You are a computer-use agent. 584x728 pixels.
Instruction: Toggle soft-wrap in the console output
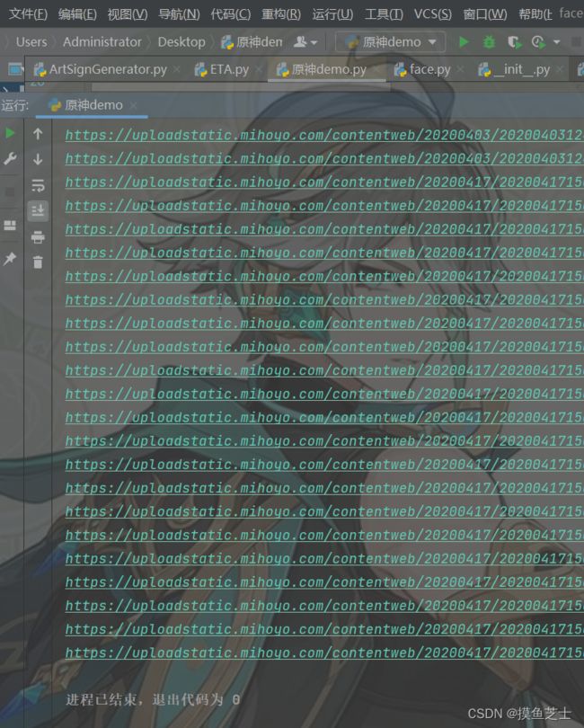(38, 185)
